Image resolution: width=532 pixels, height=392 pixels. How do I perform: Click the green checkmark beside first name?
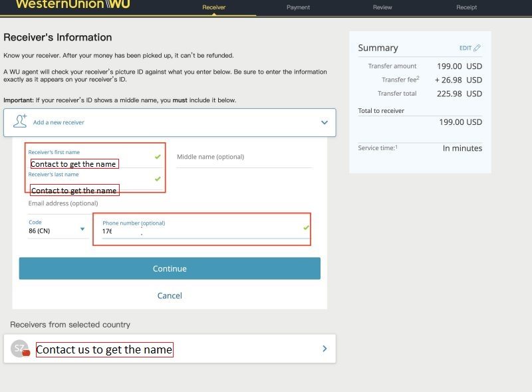pyautogui.click(x=158, y=157)
